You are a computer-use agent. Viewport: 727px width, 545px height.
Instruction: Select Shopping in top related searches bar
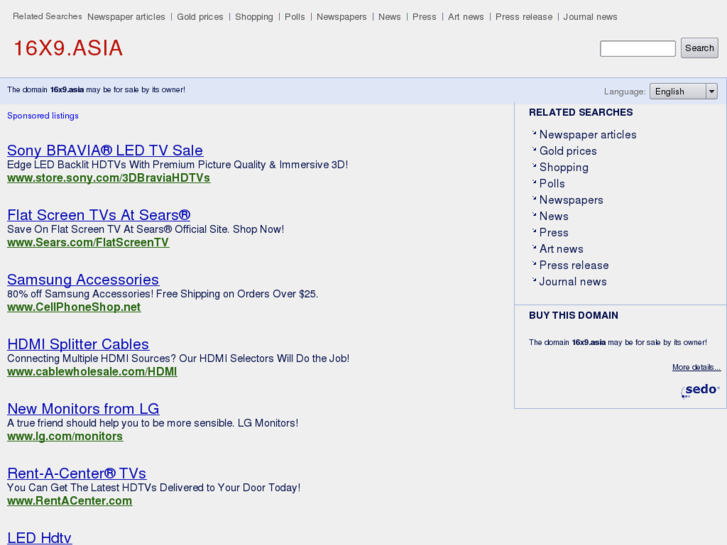(254, 17)
